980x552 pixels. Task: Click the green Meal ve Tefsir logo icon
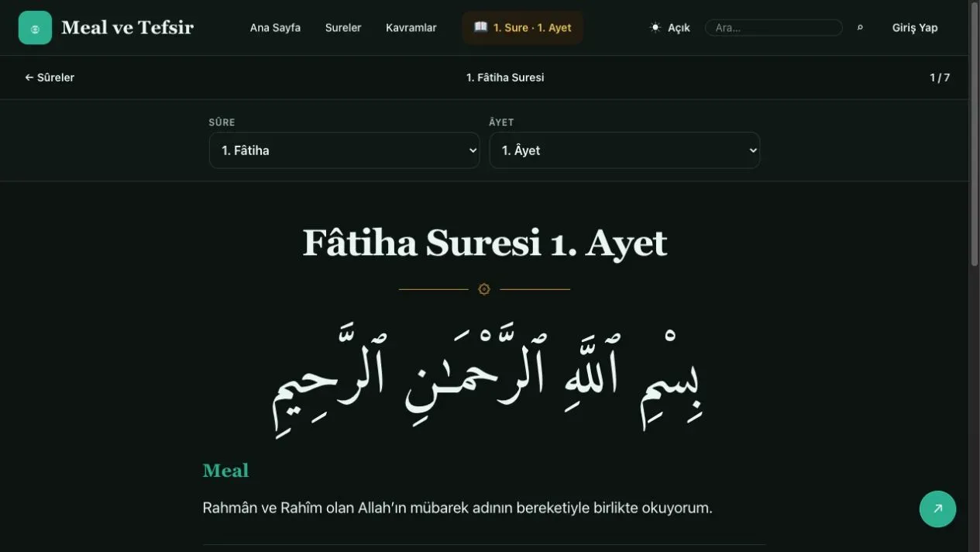coord(35,28)
